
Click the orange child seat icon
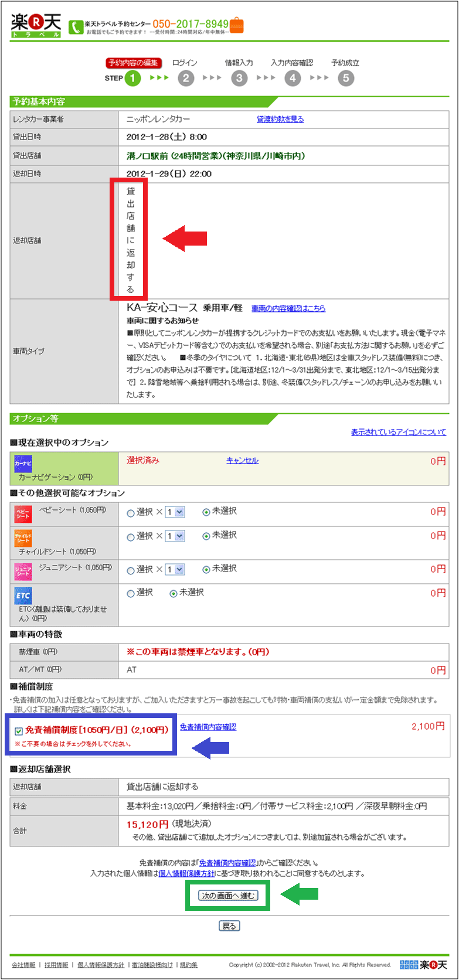[23, 537]
